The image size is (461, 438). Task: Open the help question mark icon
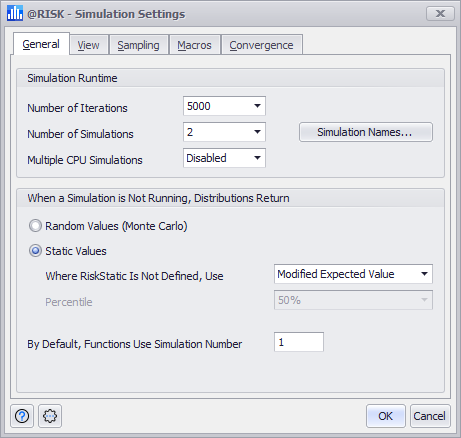(22, 416)
